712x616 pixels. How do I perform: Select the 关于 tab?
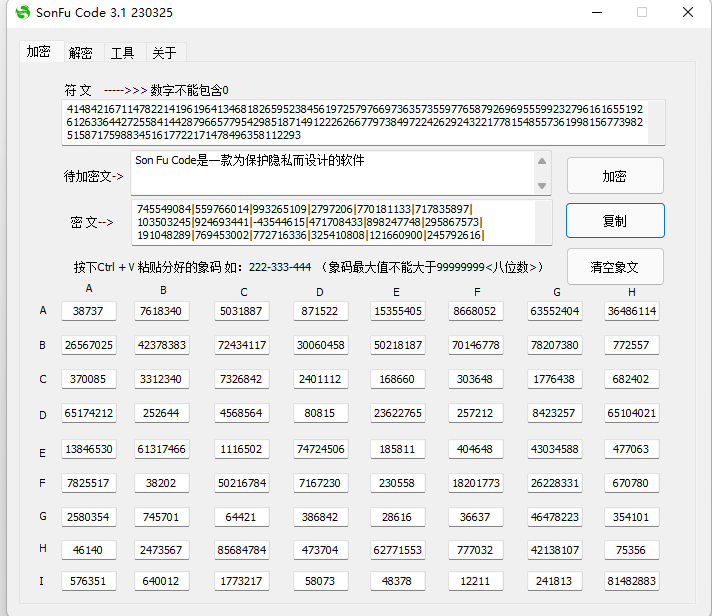point(163,53)
